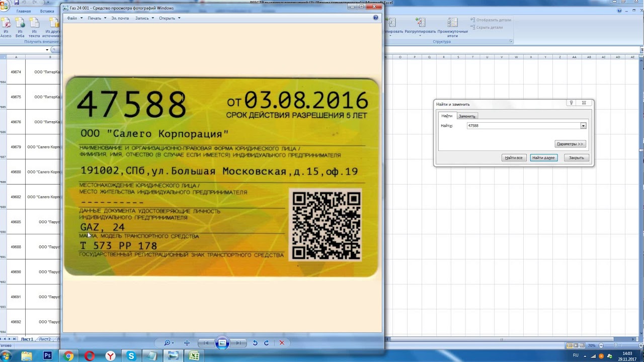
Task: Click the Excel zoom slider handle
Action: (x=616, y=345)
